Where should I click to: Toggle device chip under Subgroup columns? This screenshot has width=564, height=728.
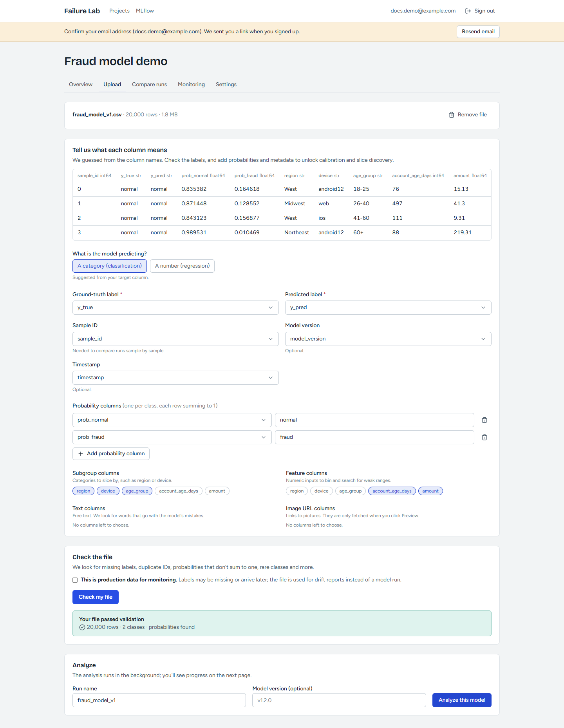(108, 491)
